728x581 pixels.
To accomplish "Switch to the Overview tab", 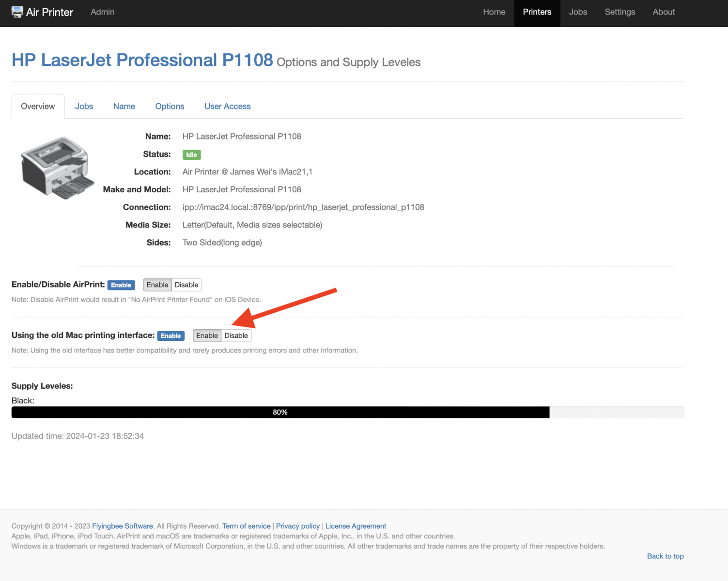I will [38, 106].
